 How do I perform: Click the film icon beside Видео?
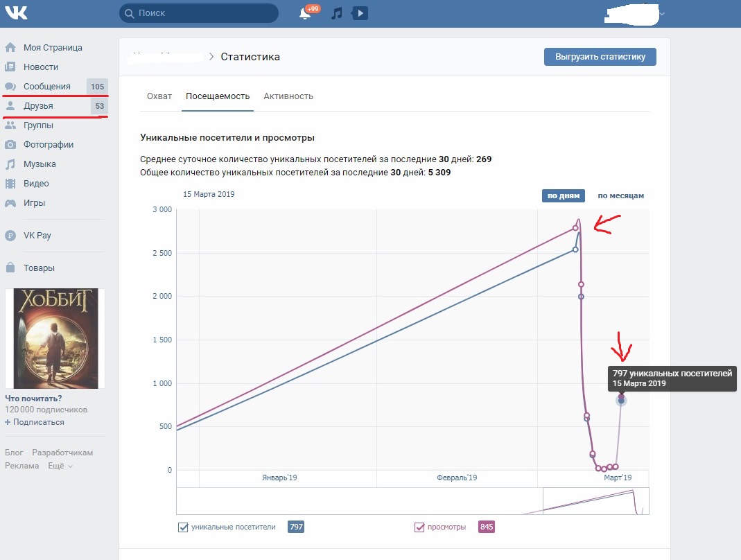tap(10, 184)
